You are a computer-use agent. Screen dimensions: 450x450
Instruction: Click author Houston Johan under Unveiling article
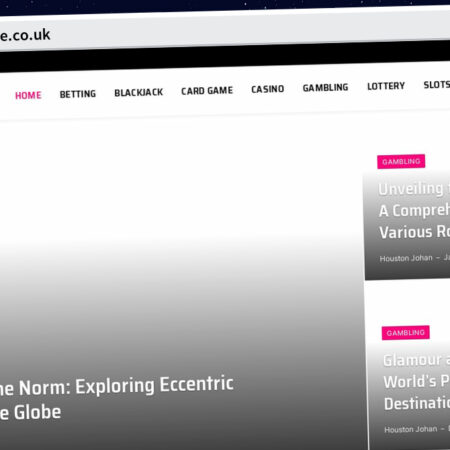pos(406,258)
